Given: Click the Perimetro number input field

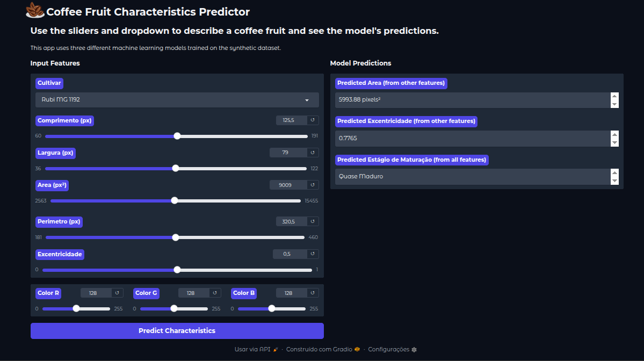Looking at the screenshot, I should pyautogui.click(x=291, y=221).
